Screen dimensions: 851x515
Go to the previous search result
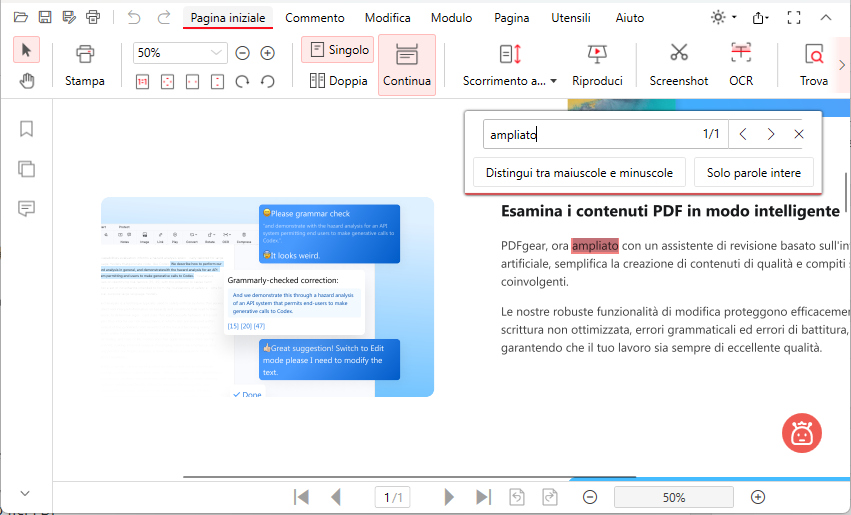tap(743, 134)
